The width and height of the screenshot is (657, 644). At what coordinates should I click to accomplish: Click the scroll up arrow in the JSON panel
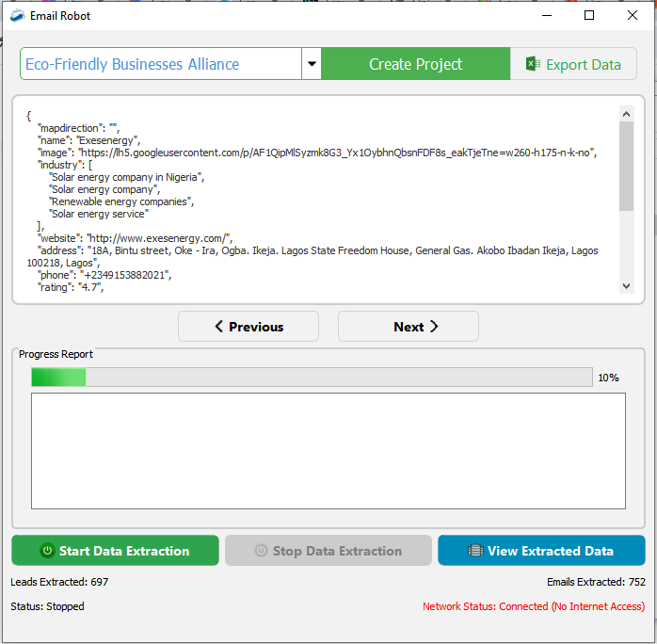click(627, 114)
